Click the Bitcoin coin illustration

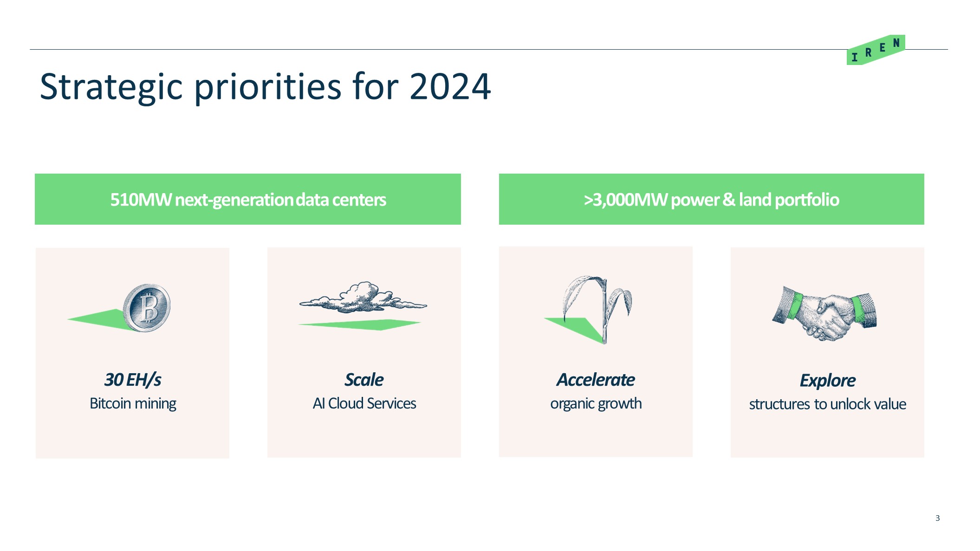click(x=147, y=308)
